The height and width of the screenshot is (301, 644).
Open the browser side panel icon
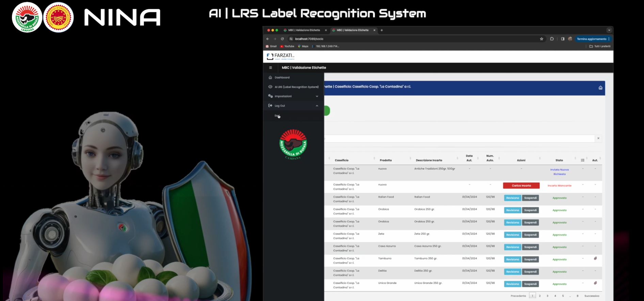tap(563, 39)
